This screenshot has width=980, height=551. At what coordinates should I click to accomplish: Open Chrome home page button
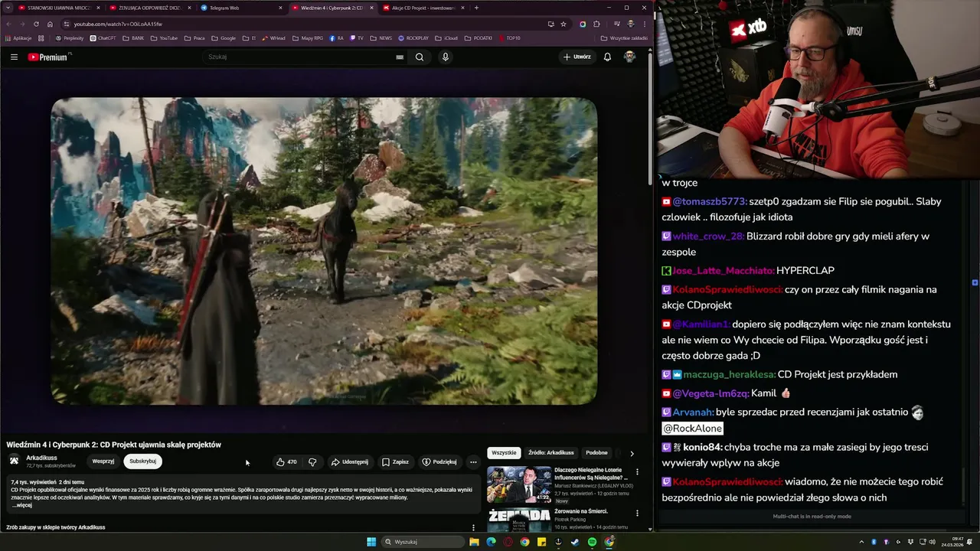click(x=50, y=24)
